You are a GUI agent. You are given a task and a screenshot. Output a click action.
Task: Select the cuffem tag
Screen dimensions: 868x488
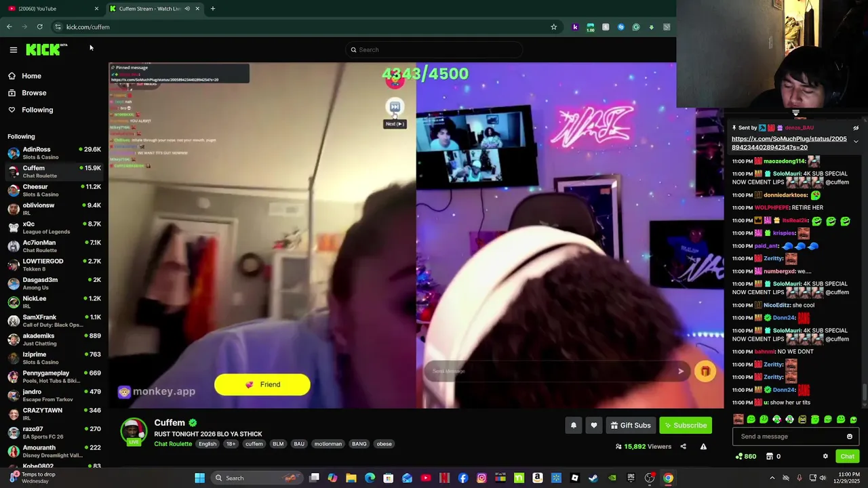point(254,444)
